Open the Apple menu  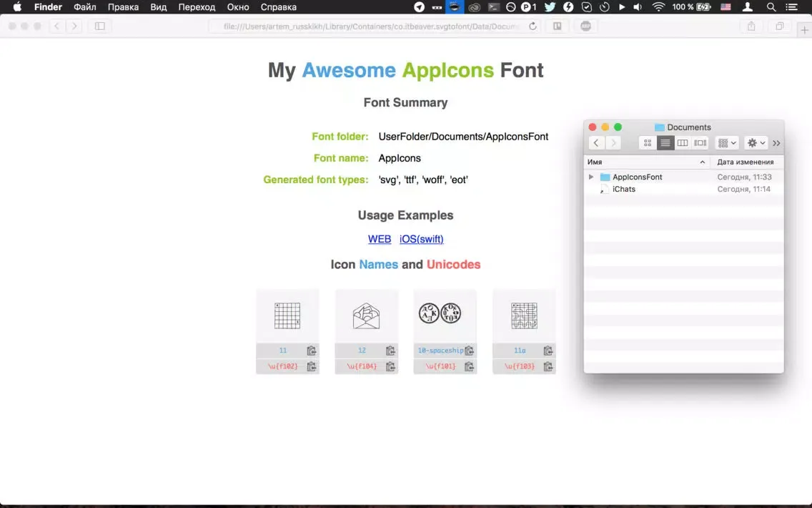pos(17,6)
